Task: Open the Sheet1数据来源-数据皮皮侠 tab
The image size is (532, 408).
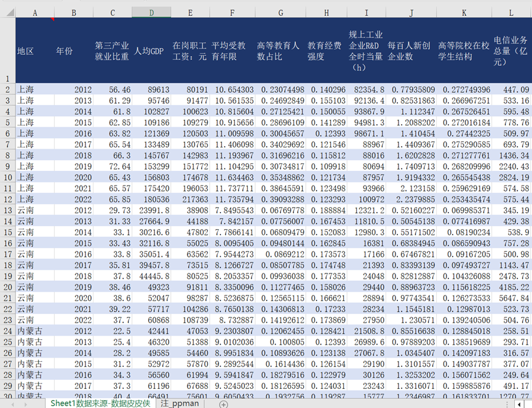Action: click(100, 403)
